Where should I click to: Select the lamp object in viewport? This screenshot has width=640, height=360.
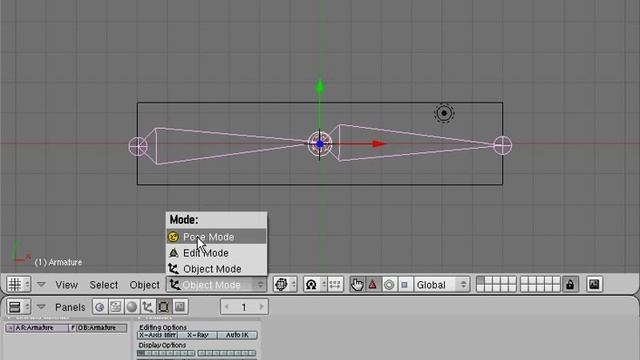point(444,113)
